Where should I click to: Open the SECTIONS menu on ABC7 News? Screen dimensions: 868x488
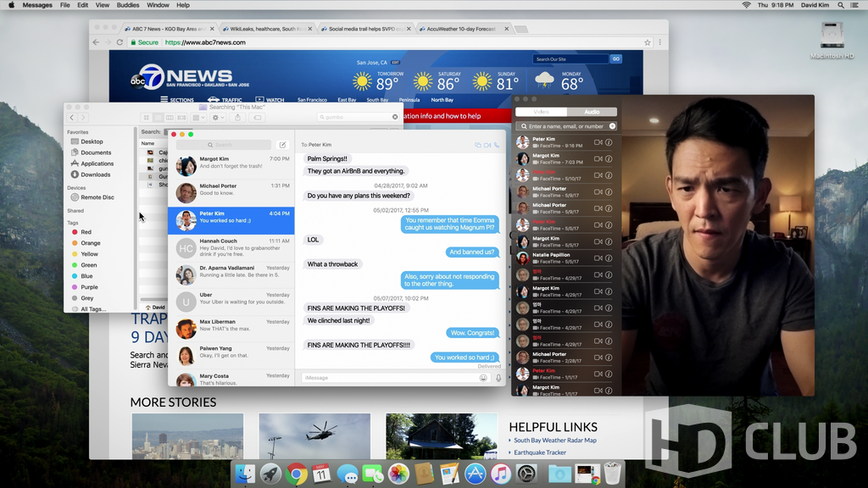[177, 100]
